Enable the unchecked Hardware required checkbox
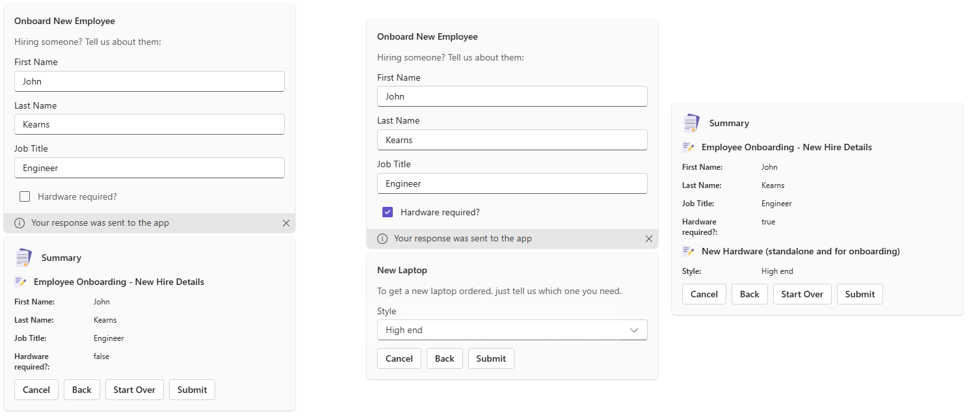This screenshot has width=980, height=417. pos(25,196)
